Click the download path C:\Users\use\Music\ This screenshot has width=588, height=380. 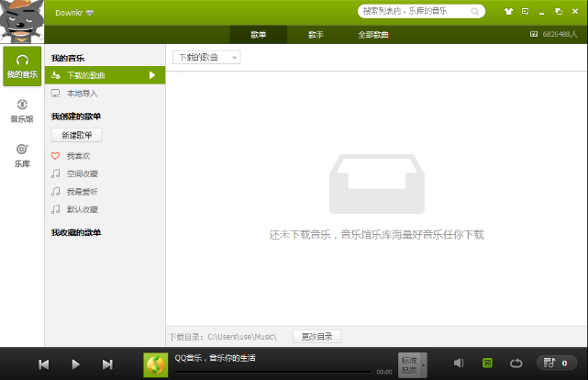coord(242,337)
